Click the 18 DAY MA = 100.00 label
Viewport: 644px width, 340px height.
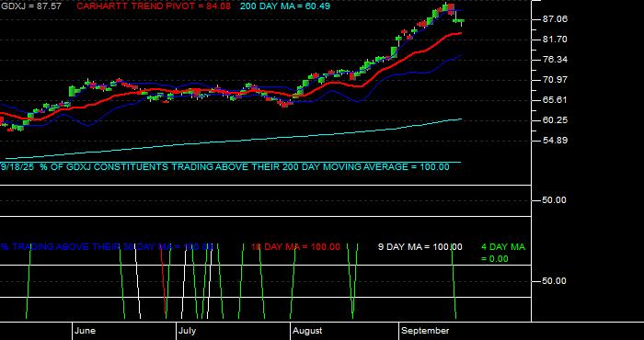(295, 247)
